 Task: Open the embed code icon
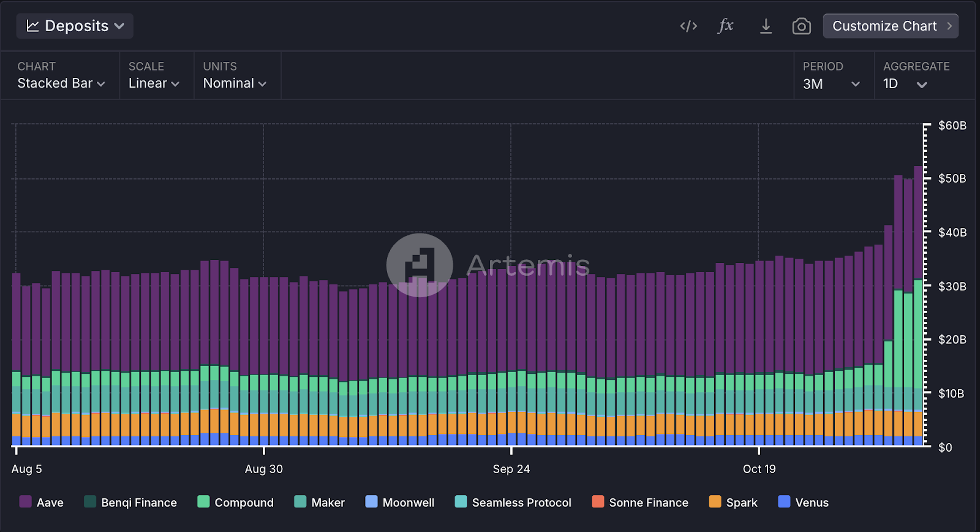click(x=688, y=26)
